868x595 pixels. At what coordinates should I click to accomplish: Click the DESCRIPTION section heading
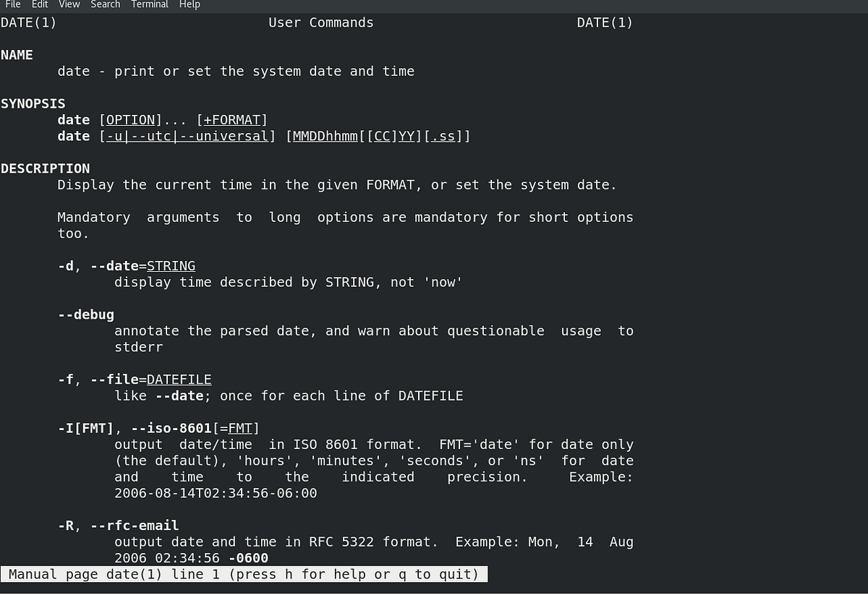(x=45, y=168)
